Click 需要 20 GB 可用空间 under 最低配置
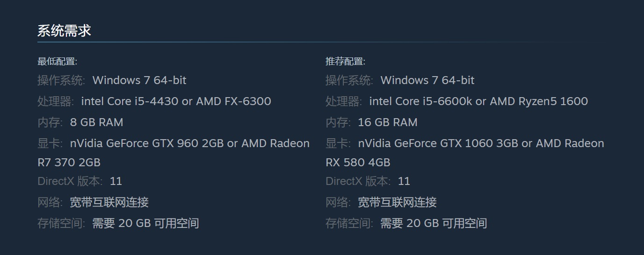The image size is (644, 255). [x=145, y=223]
